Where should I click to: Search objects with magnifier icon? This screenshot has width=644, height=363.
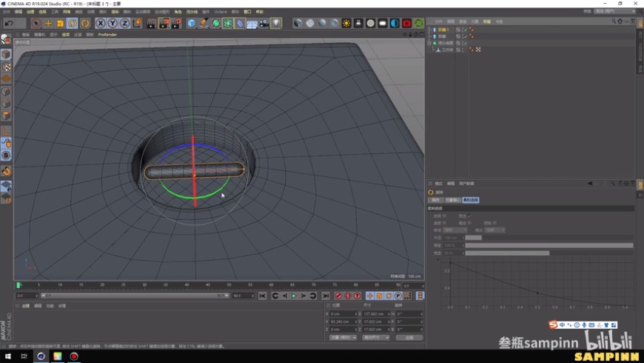coord(614,21)
